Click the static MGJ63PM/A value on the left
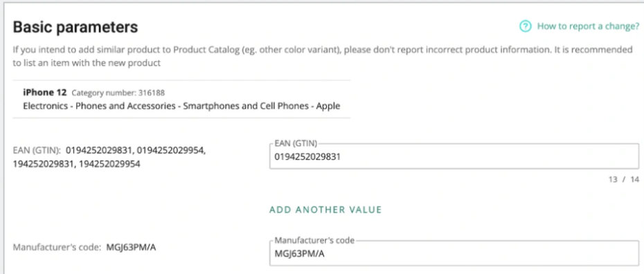644x274 pixels. click(132, 247)
